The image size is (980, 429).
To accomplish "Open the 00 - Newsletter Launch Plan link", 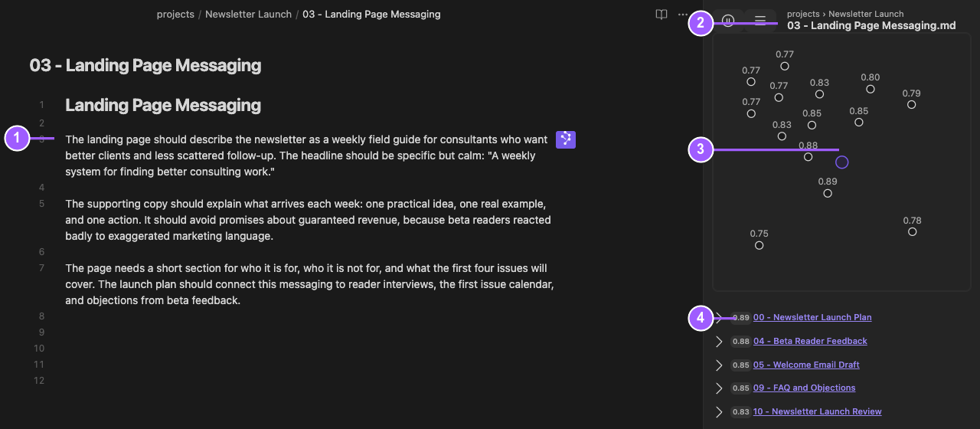I will 812,317.
